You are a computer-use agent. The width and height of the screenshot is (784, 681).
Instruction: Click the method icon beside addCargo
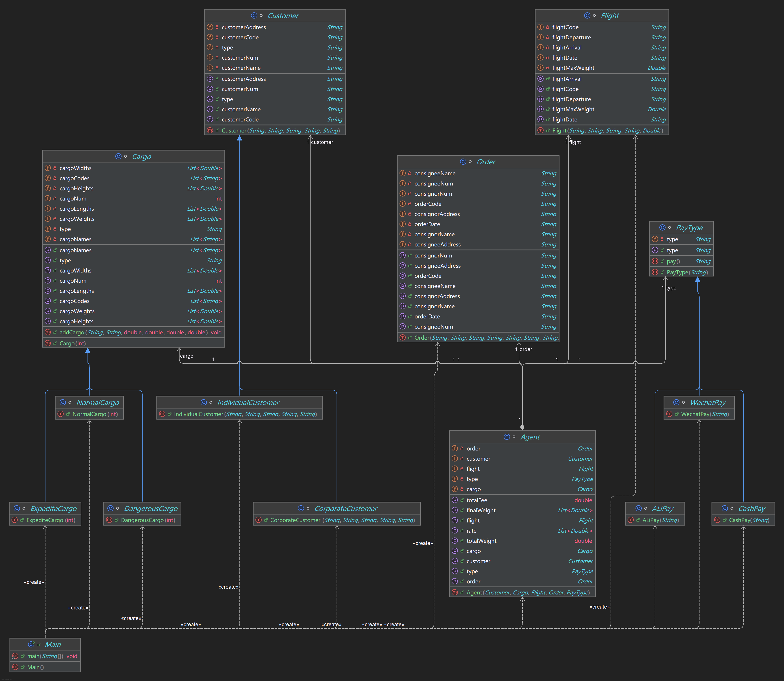pos(48,332)
